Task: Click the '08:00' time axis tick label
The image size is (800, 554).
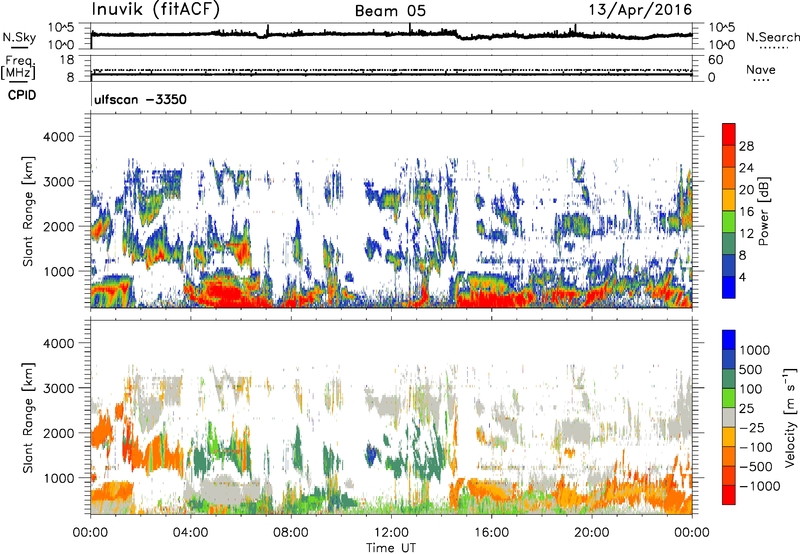Action: (x=291, y=533)
